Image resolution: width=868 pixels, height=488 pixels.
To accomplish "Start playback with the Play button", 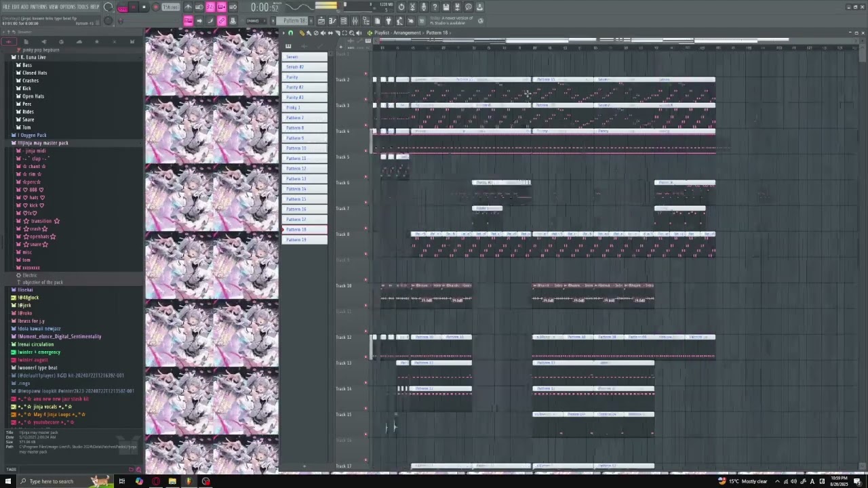I will (133, 7).
